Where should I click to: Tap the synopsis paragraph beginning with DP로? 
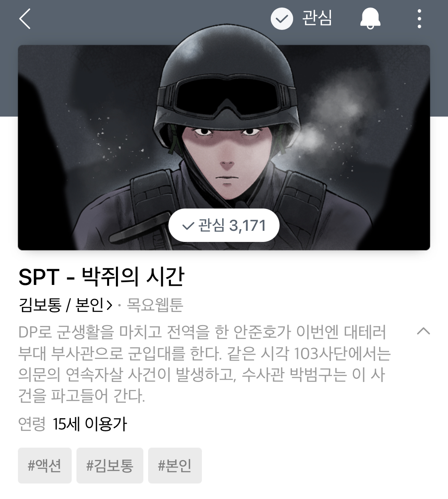click(x=205, y=364)
